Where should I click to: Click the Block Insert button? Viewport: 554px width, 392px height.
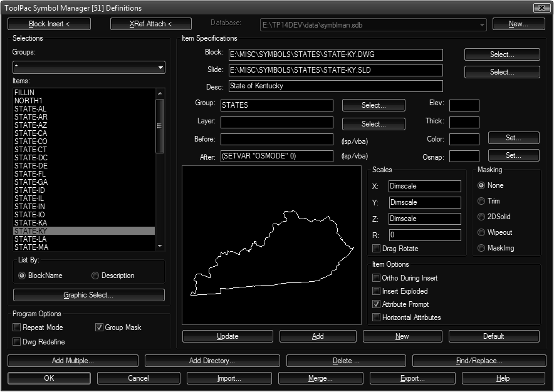[49, 24]
